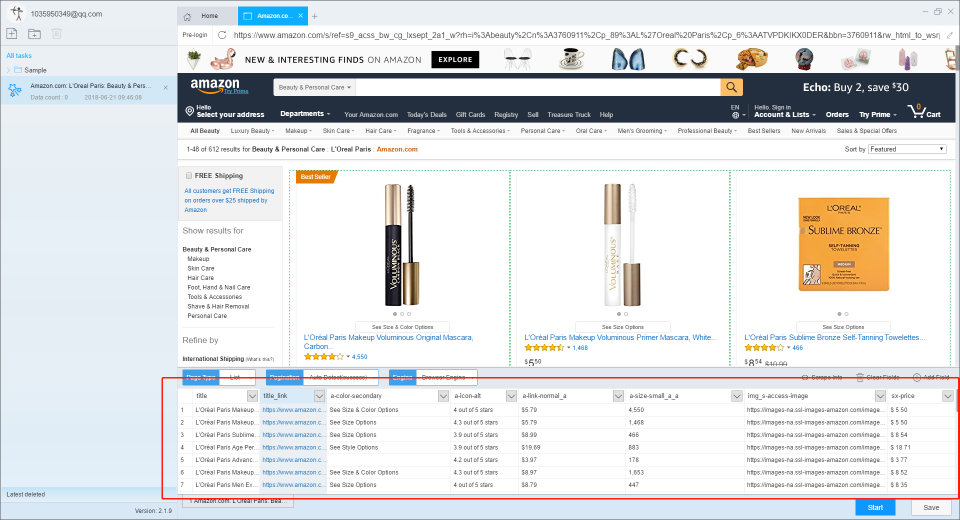
Task: Click the orange Amazon search magnifier
Action: pyautogui.click(x=732, y=87)
